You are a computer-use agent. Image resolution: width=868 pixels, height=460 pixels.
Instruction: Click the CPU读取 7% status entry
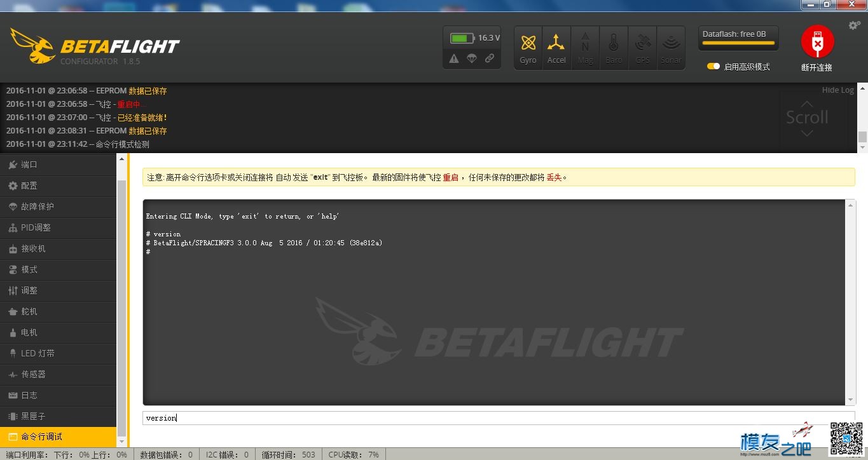pos(354,455)
